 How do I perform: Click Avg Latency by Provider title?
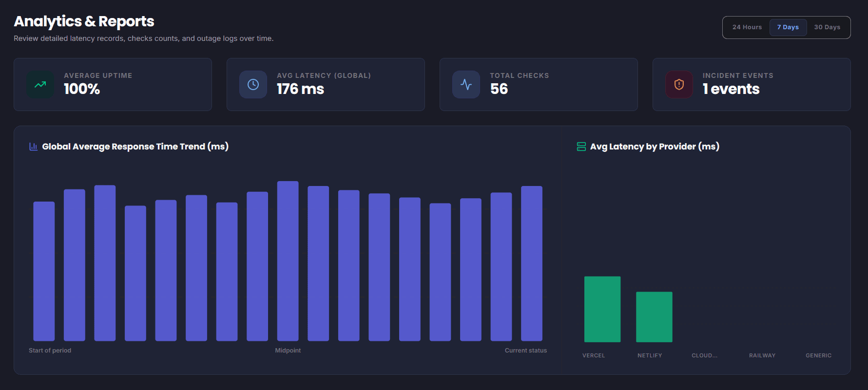tap(655, 147)
